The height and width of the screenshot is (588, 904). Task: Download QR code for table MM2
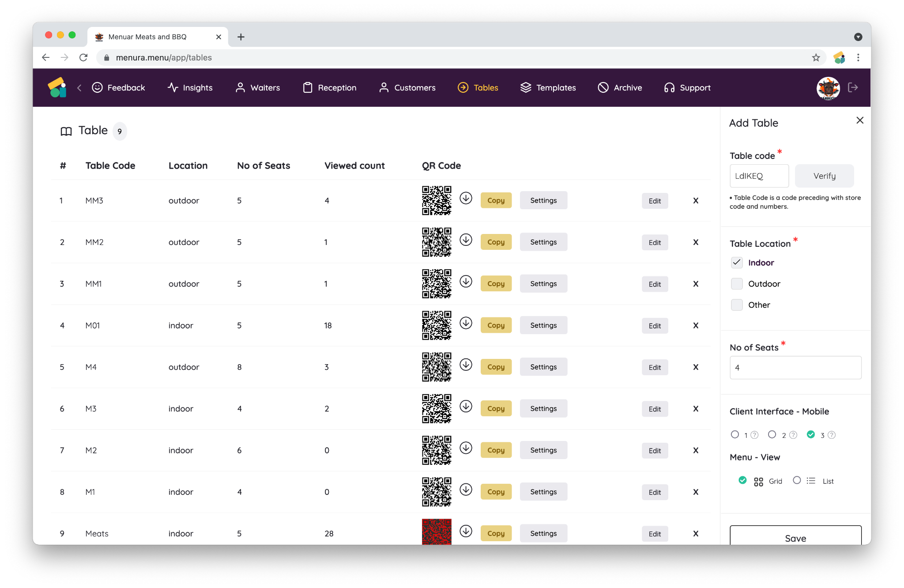[x=466, y=240]
